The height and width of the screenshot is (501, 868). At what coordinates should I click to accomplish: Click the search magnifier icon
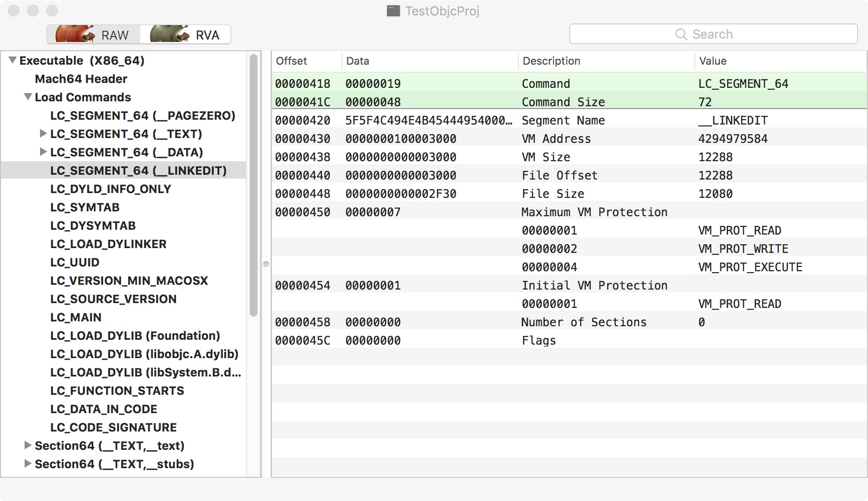click(681, 34)
